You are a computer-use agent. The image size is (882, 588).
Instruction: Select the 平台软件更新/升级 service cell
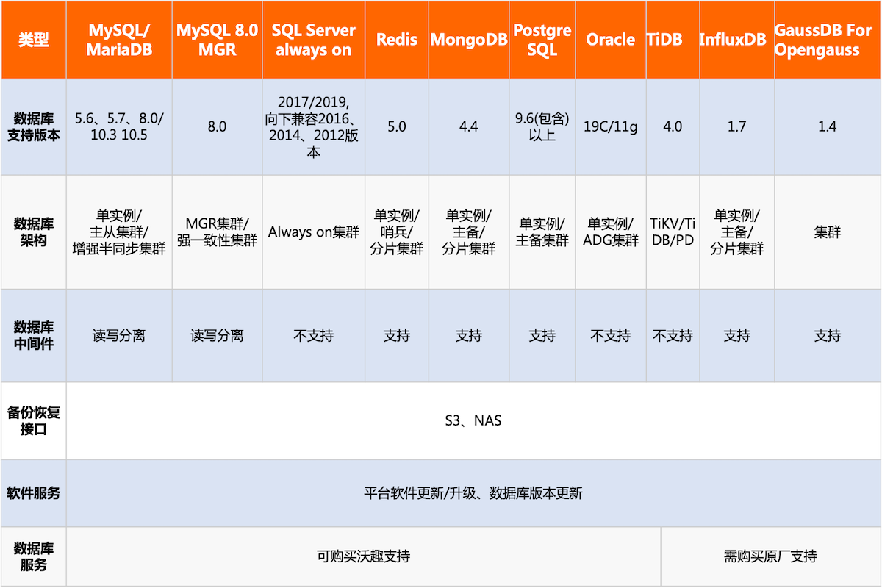[x=473, y=493]
